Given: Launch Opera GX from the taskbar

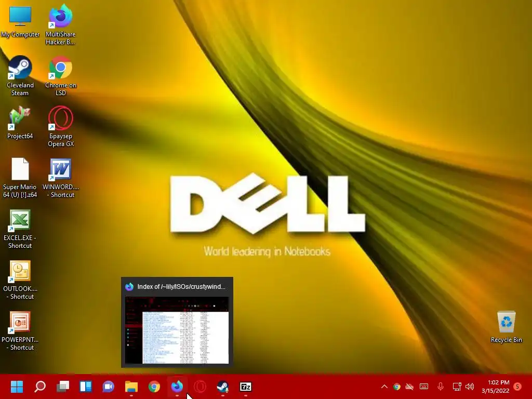Looking at the screenshot, I should [200, 387].
